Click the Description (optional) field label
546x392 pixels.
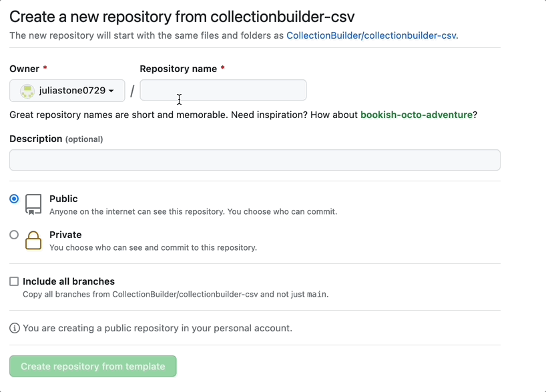click(56, 139)
